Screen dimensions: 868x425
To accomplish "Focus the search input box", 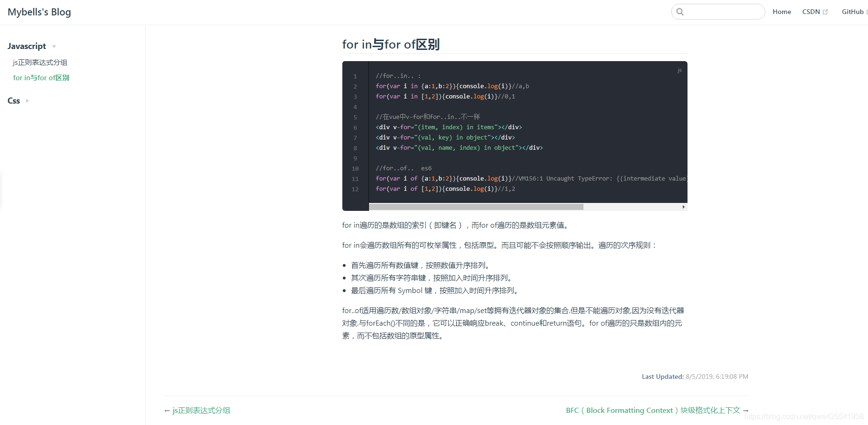I will point(718,12).
